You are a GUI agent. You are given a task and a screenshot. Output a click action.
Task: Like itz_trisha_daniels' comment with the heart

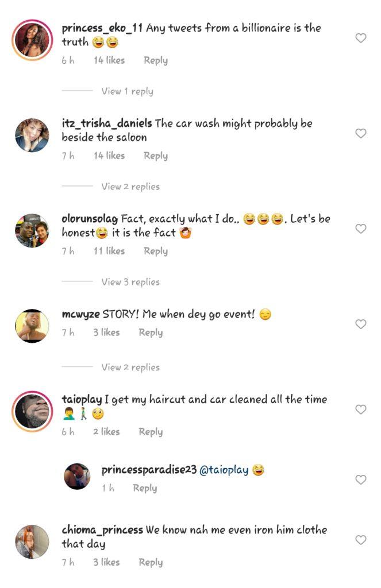[360, 134]
